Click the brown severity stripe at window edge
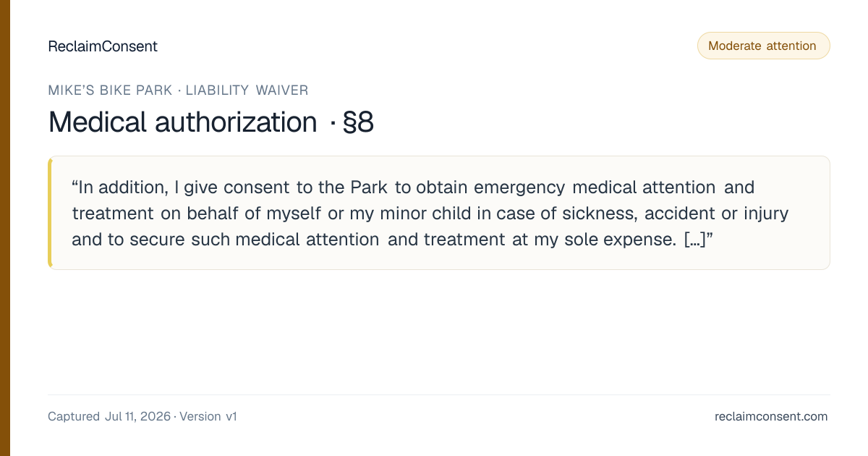This screenshot has height=456, width=868. (x=5, y=228)
